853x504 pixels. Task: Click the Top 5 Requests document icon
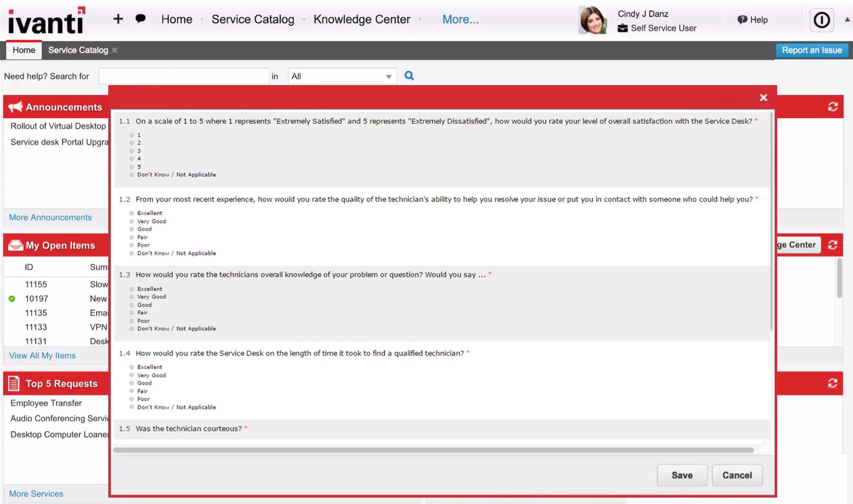click(14, 383)
